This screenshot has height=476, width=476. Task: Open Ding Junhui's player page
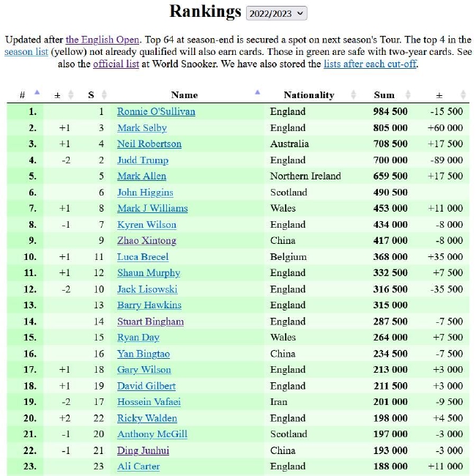point(143,450)
